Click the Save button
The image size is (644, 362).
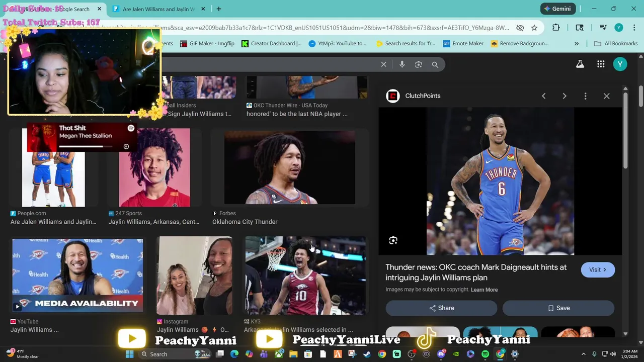click(x=558, y=308)
